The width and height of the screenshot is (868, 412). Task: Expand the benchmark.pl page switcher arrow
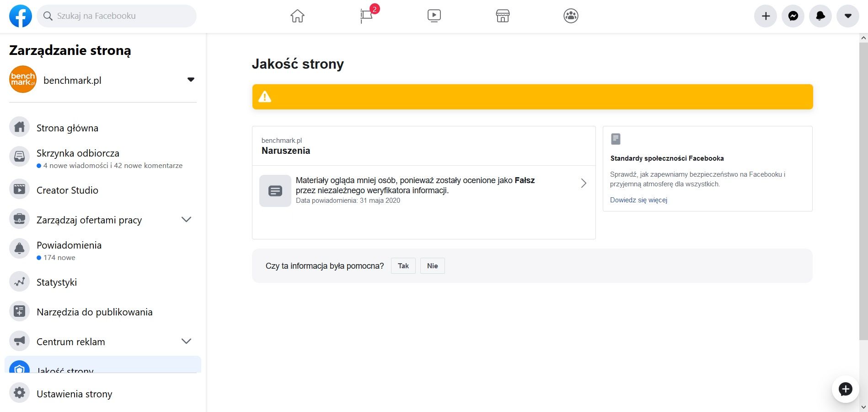[x=191, y=80]
